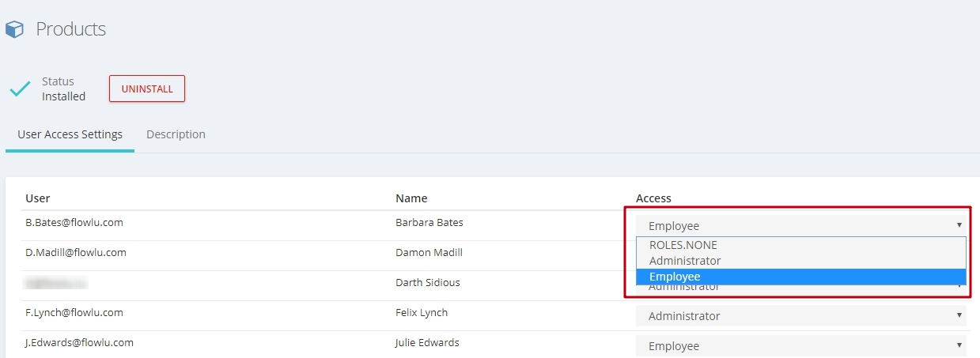The image size is (980, 358).
Task: Open the Access dropdown for Barbara Bates
Action: pyautogui.click(x=801, y=226)
